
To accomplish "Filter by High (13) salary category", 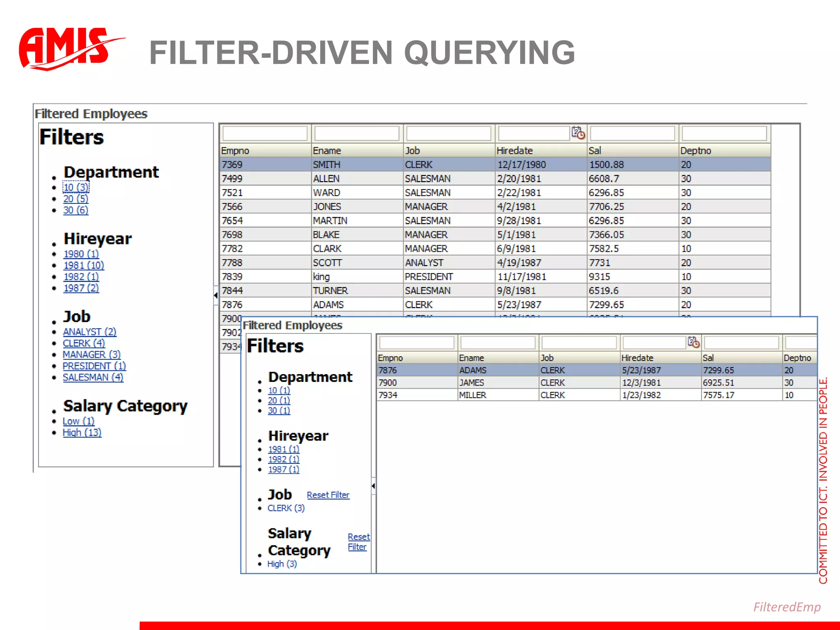I will 82,432.
